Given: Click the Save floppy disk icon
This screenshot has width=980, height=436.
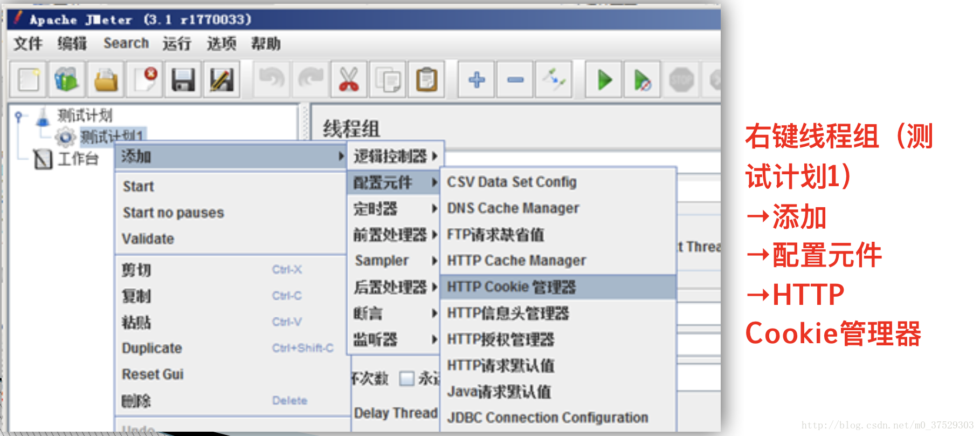Looking at the screenshot, I should (183, 80).
